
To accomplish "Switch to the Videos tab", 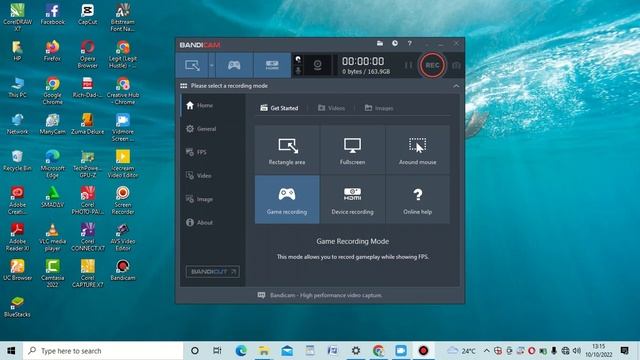I will point(331,108).
